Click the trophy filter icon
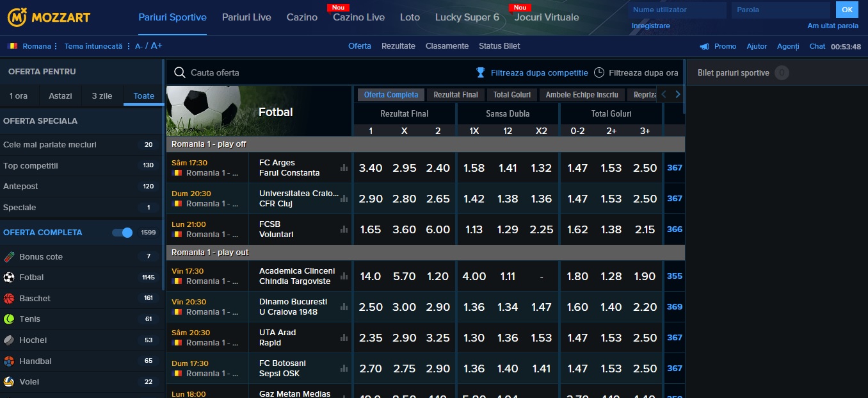868x398 pixels. click(x=481, y=72)
